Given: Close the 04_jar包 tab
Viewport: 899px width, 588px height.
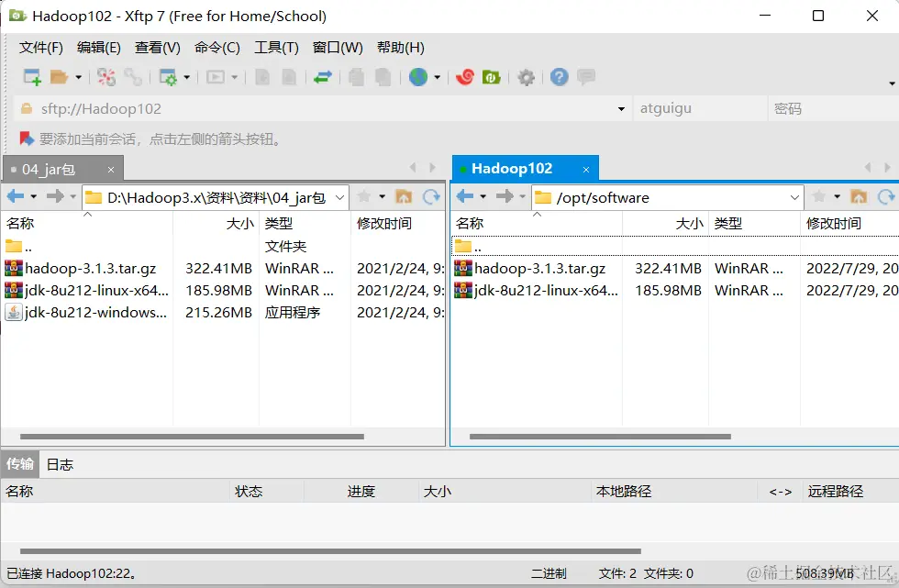Looking at the screenshot, I should coord(111,170).
